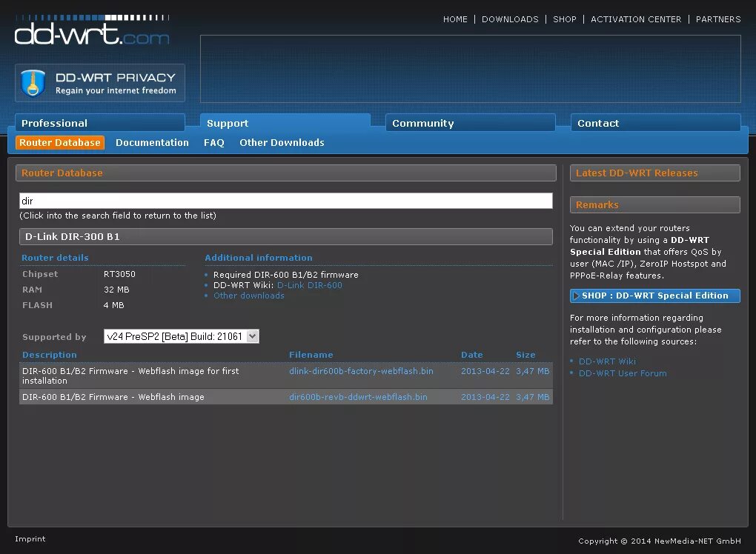Click the Date column header

(x=471, y=355)
